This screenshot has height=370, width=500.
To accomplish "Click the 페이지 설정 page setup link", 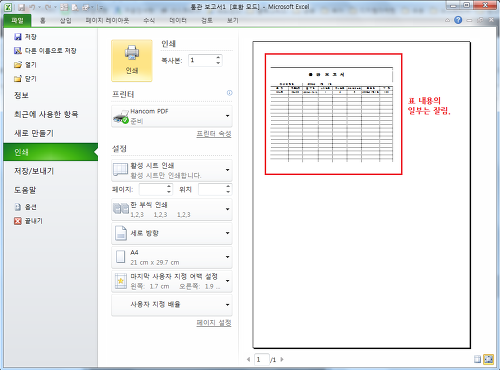I will pos(214,323).
